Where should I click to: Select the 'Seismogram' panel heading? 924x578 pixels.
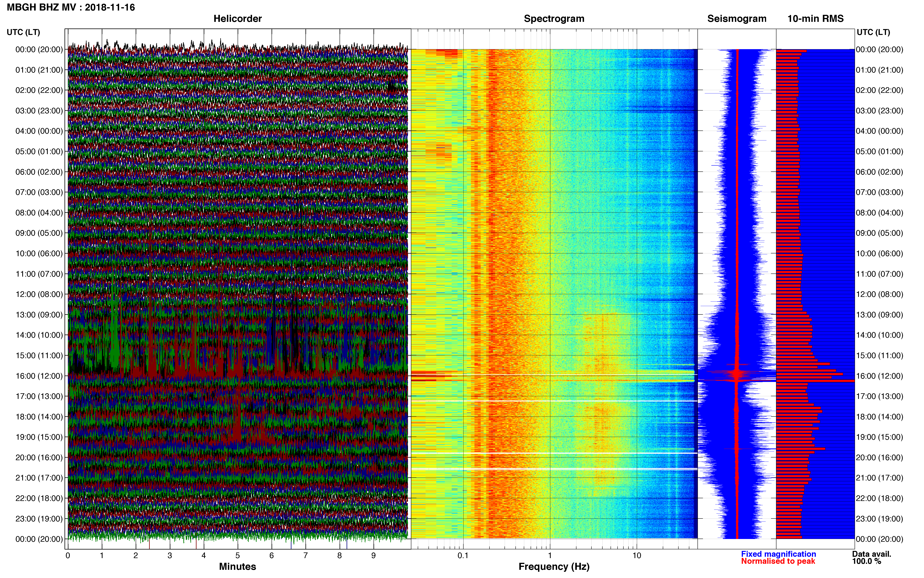click(737, 18)
